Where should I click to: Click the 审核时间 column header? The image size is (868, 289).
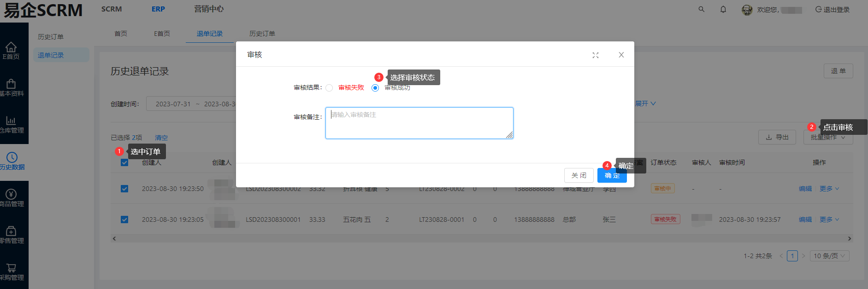[x=732, y=162]
